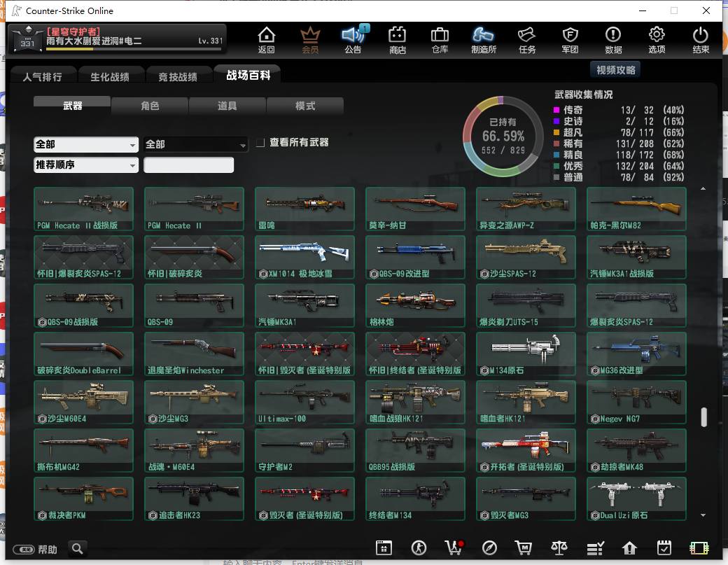
Task: Select the 角色 character tab
Action: coord(150,106)
